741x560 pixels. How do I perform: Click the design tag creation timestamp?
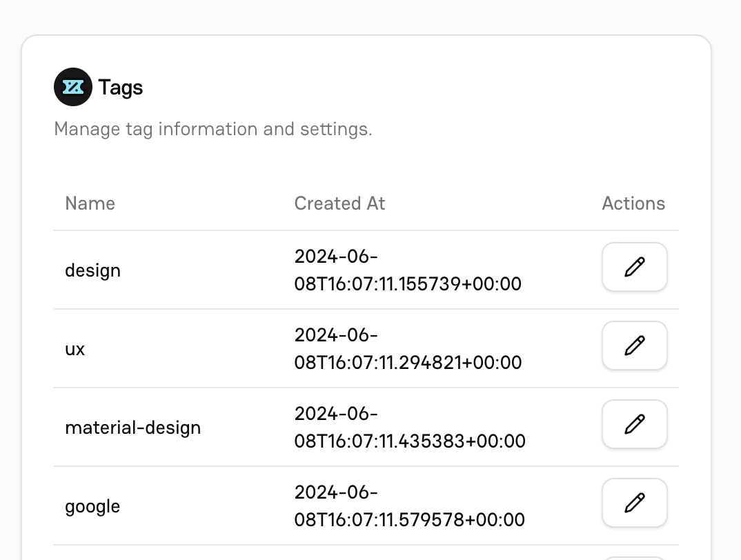tap(407, 270)
